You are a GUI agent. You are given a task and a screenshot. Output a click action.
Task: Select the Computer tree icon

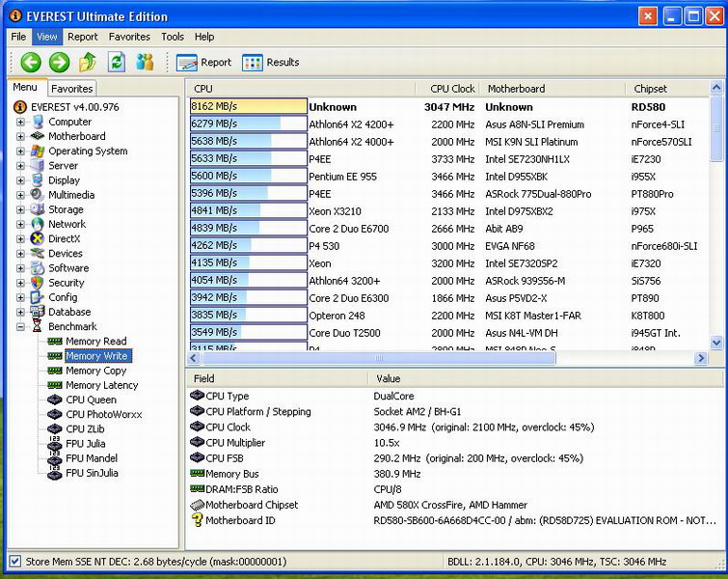pos(38,122)
